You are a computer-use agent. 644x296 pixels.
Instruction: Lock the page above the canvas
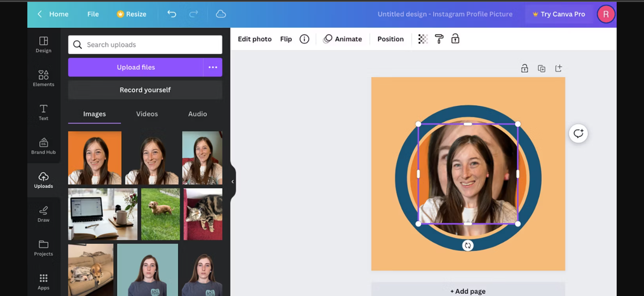point(524,68)
